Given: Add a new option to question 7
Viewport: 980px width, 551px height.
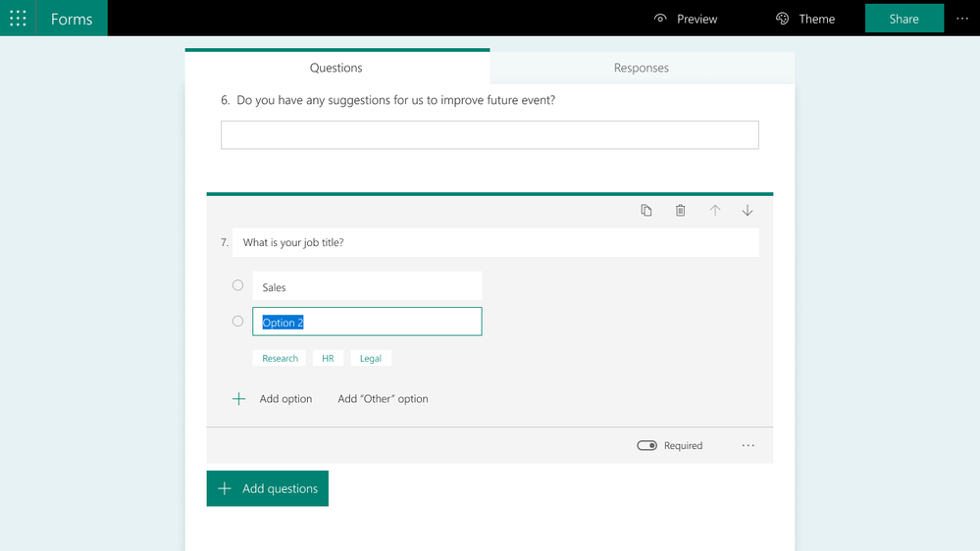Looking at the screenshot, I should (285, 399).
